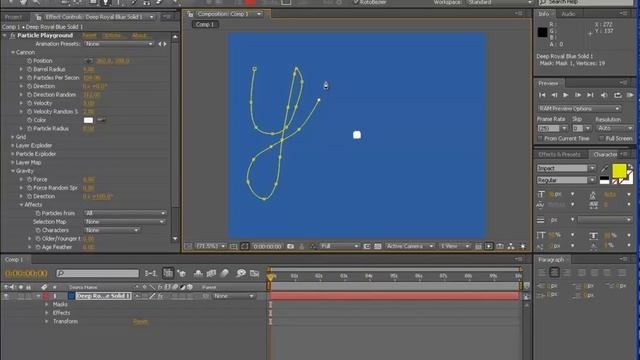Image resolution: width=640 pixels, height=360 pixels.
Task: Open Particle Playground Options link
Action: [x=113, y=36]
